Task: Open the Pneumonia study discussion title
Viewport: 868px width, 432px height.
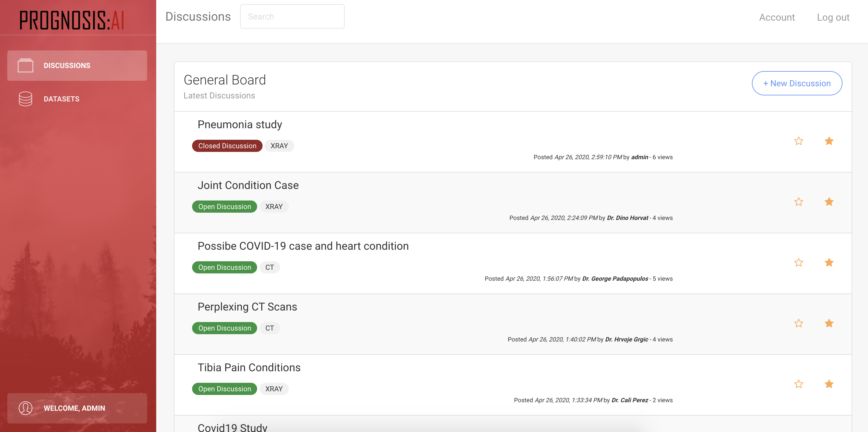Action: point(239,124)
